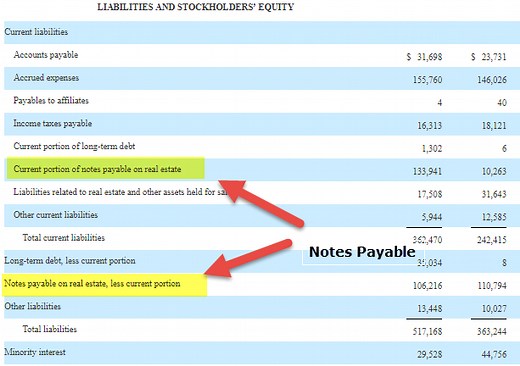Click Other liabilities value 13,448
Image resolution: width=520 pixels, height=366 pixels.
(x=430, y=309)
